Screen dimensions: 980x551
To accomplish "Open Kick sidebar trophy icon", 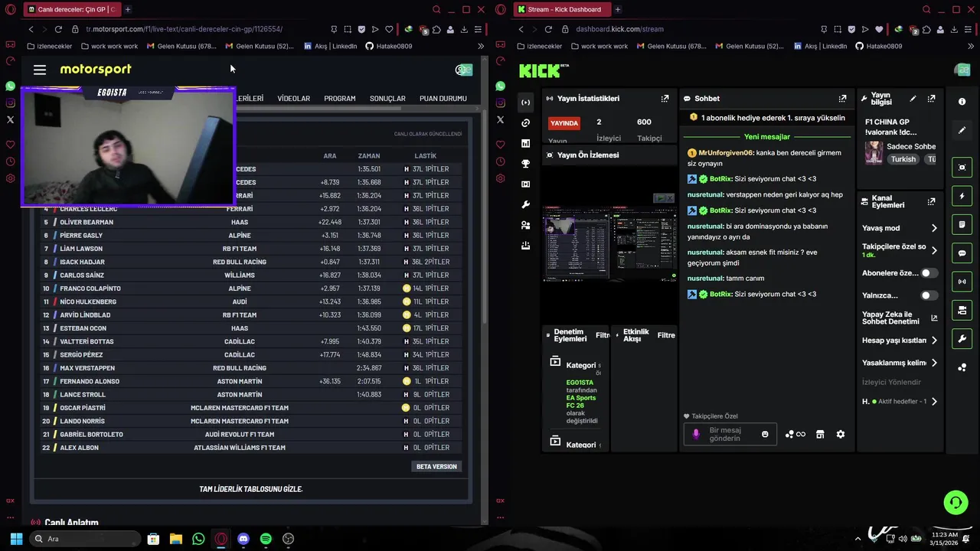I will [x=525, y=164].
